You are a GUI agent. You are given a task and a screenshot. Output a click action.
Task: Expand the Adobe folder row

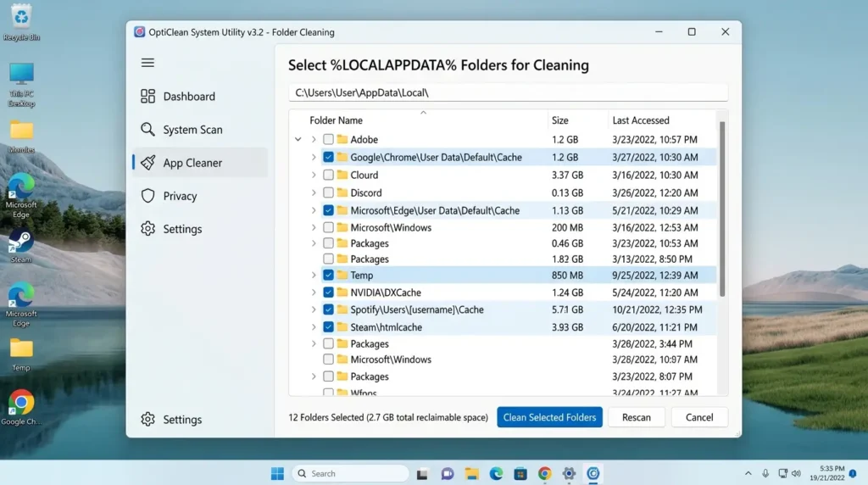pyautogui.click(x=314, y=140)
